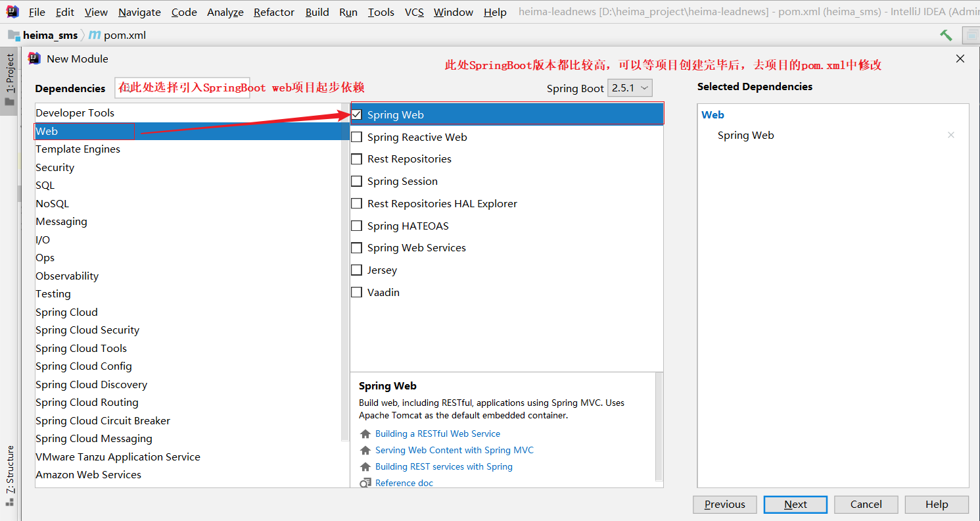This screenshot has width=980, height=521.
Task: Close the New Module dialog
Action: [x=960, y=59]
